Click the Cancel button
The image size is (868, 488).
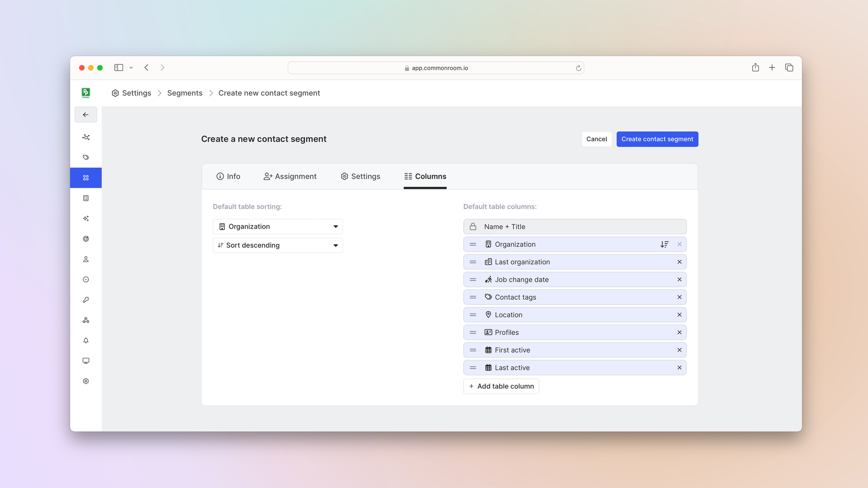pos(596,139)
